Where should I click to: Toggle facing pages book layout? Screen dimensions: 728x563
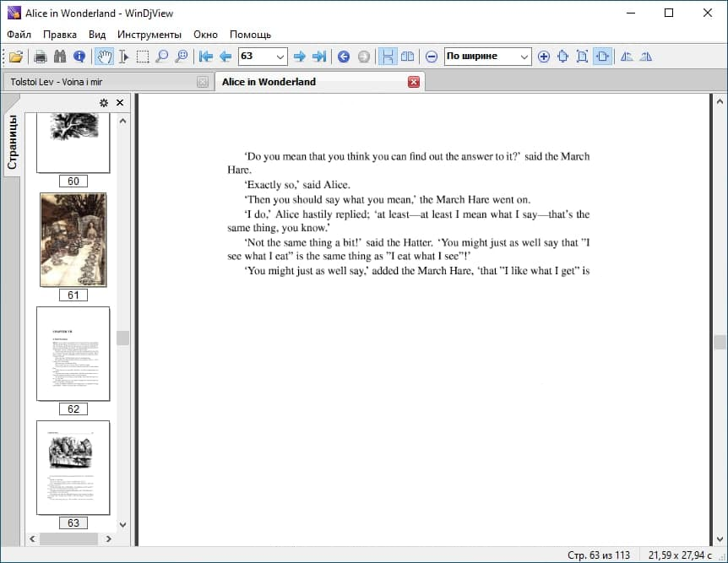pyautogui.click(x=407, y=57)
